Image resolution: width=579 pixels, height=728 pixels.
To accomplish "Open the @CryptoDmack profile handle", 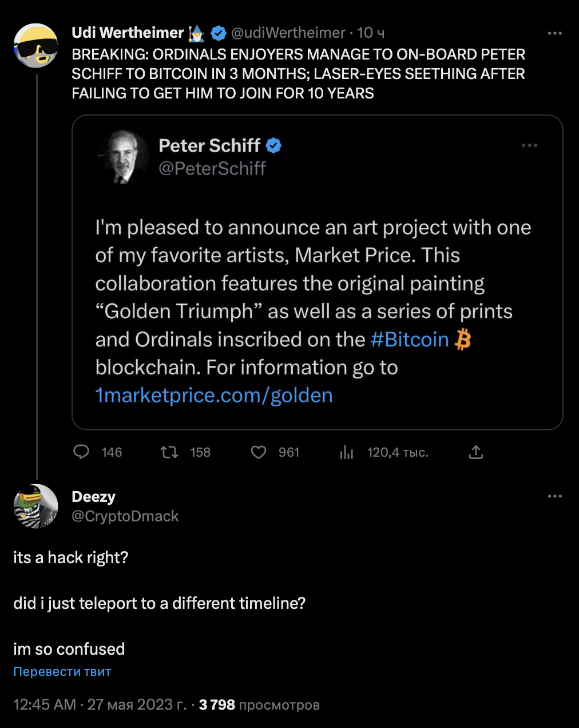I will [x=125, y=516].
